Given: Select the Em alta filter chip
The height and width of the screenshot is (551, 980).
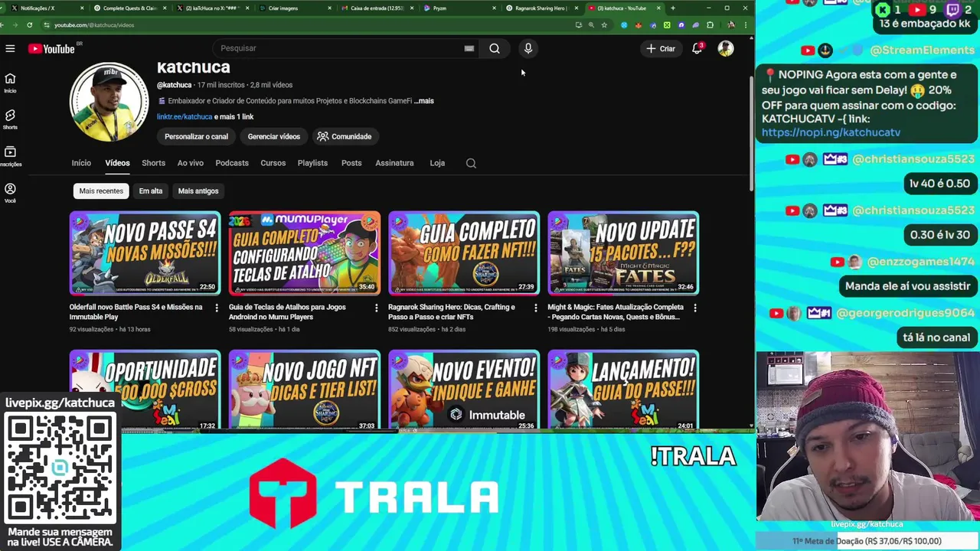Looking at the screenshot, I should point(151,191).
